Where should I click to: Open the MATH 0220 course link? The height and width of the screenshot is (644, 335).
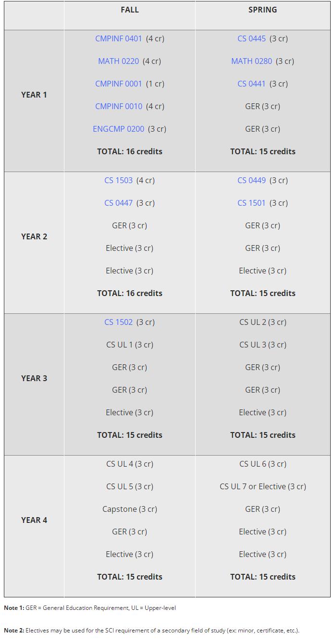coord(118,61)
